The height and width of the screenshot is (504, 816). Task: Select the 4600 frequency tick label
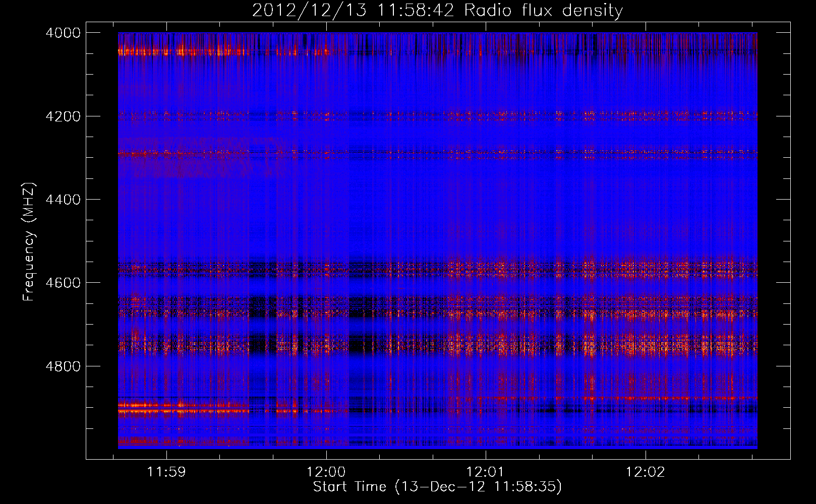(63, 283)
